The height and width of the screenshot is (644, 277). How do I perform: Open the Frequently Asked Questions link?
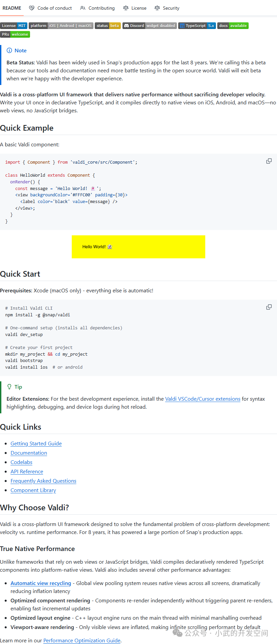click(x=43, y=481)
